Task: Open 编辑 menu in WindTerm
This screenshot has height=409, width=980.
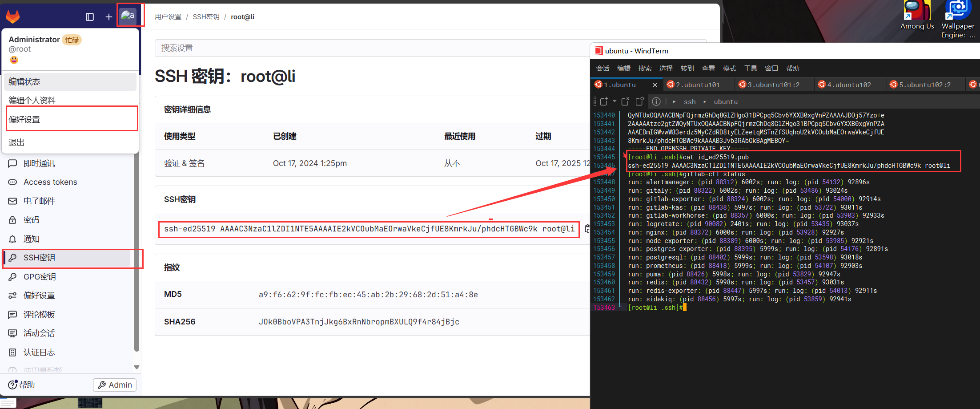Action: [x=624, y=68]
